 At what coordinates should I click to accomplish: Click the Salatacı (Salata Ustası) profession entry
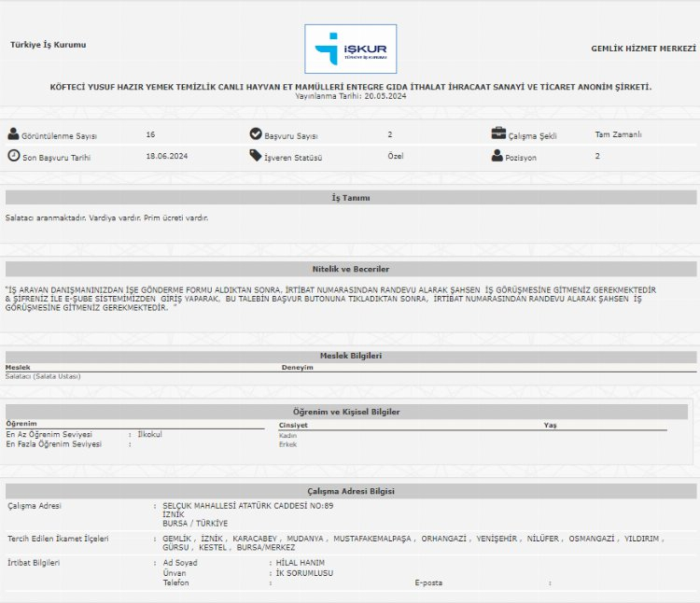[x=43, y=376]
